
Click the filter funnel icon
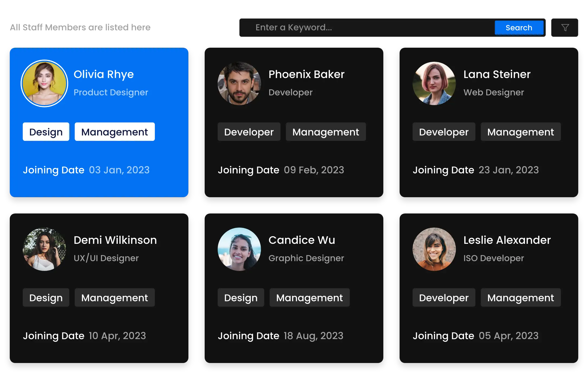565,28
